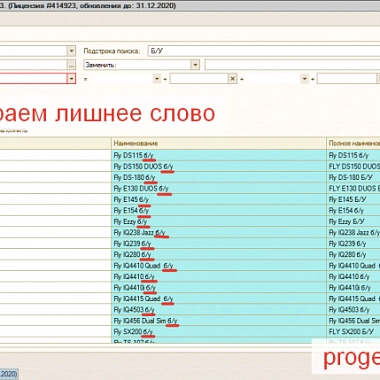380x380 pixels.
Task: Clear the field using the X button
Action: 233,79
